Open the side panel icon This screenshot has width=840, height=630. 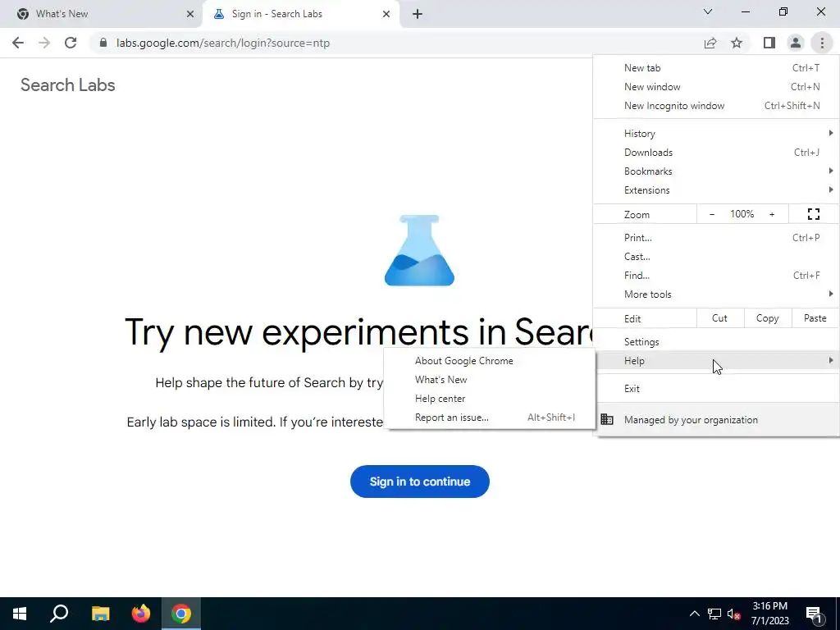(769, 43)
